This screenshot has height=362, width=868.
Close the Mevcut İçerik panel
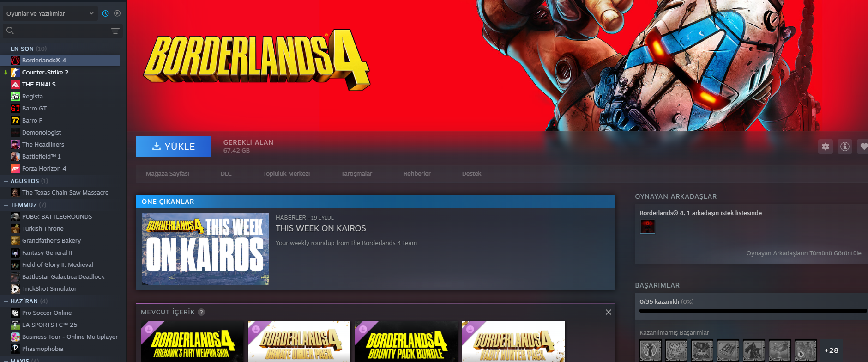click(609, 312)
